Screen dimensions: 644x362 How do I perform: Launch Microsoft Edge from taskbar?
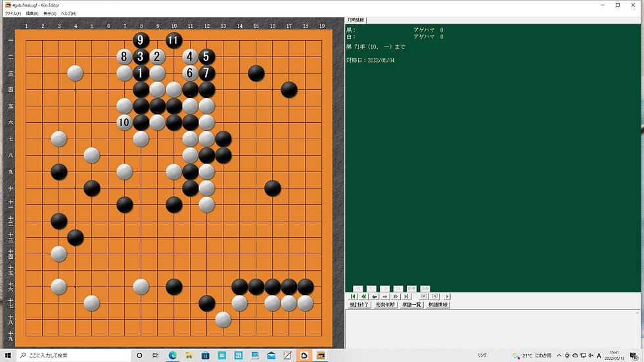pyautogui.click(x=172, y=355)
